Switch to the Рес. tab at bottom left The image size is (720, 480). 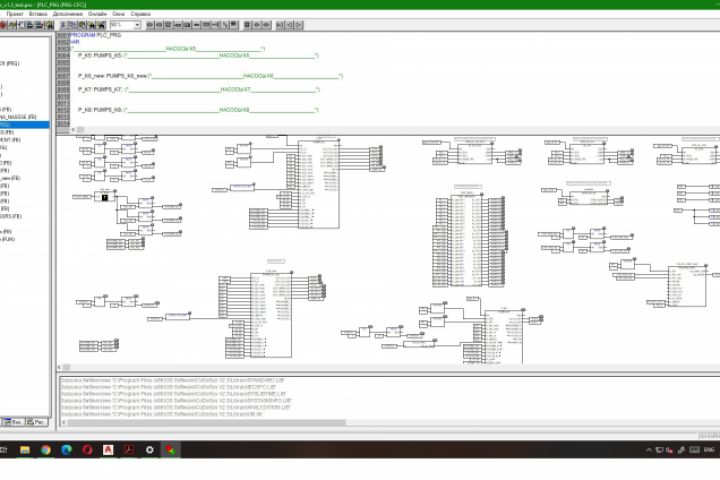pos(37,422)
